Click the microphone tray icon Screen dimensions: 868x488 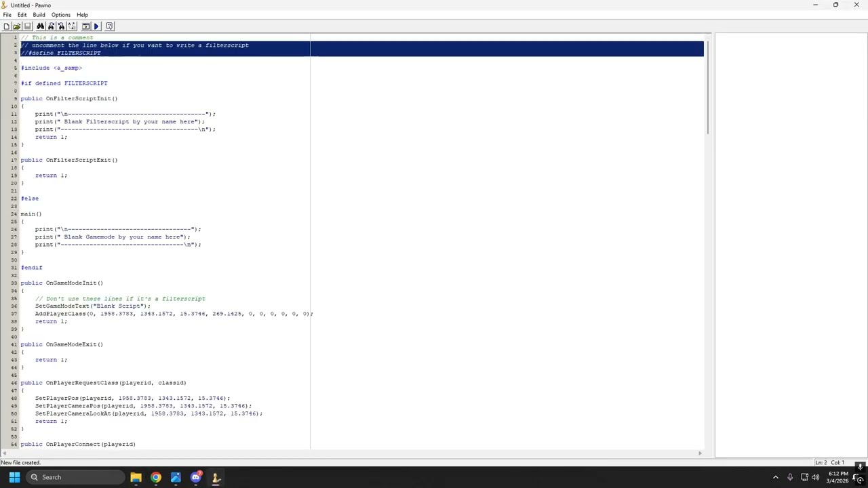(x=790, y=477)
